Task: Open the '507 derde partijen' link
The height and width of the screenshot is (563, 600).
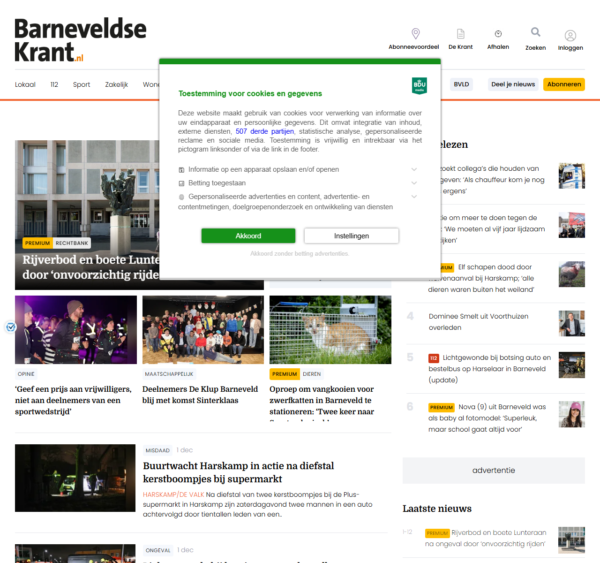Action: click(265, 131)
